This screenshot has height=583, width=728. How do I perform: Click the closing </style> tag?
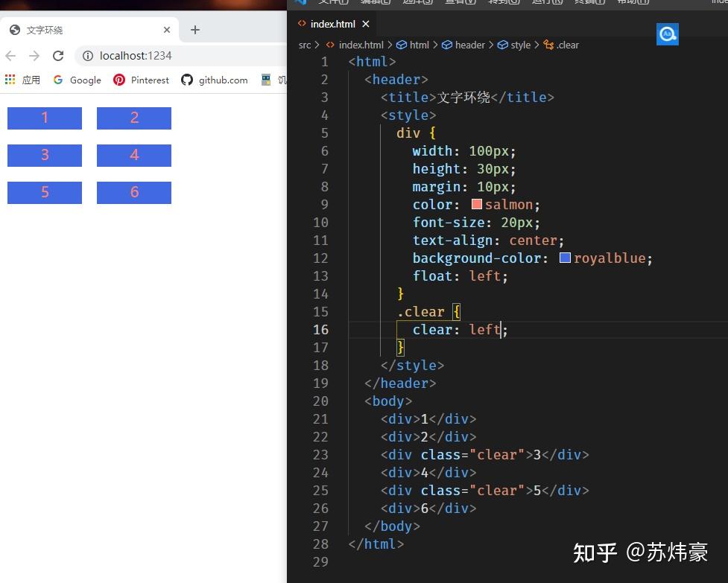tap(412, 365)
